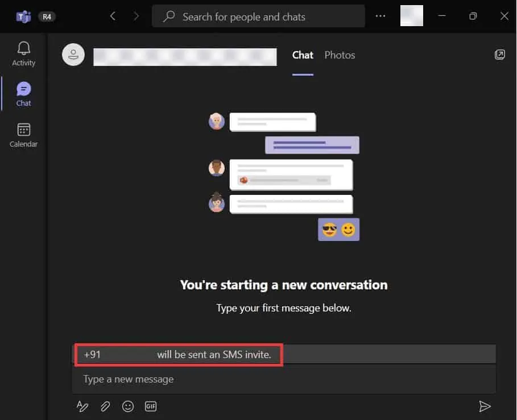Screen dimensions: 517x420
Task: Select the Chat tab
Action: point(303,55)
